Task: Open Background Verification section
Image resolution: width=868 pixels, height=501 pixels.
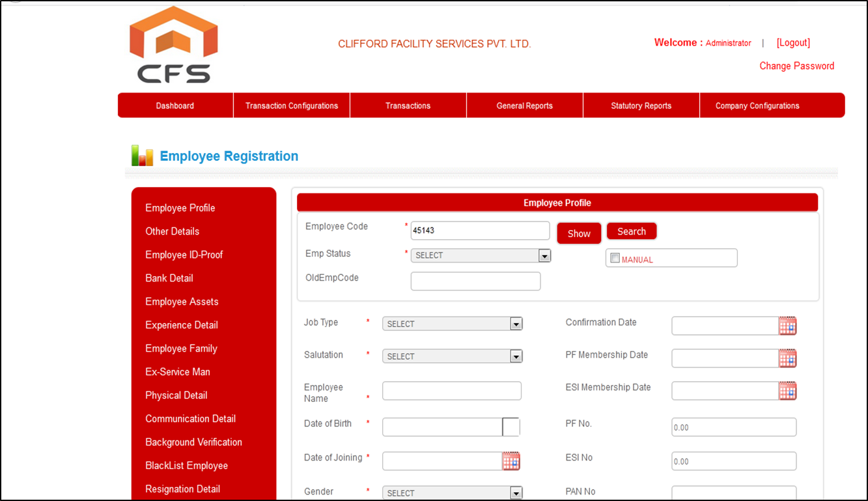Action: tap(194, 442)
